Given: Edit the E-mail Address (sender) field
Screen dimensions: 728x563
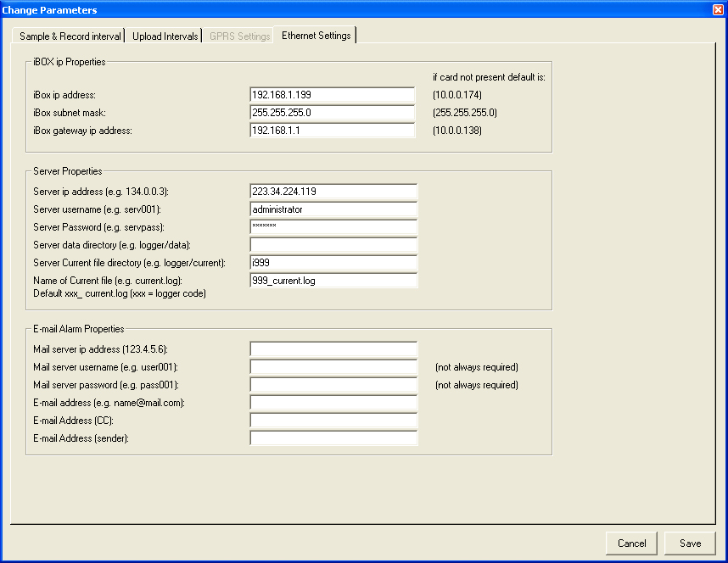Looking at the screenshot, I should tap(333, 438).
